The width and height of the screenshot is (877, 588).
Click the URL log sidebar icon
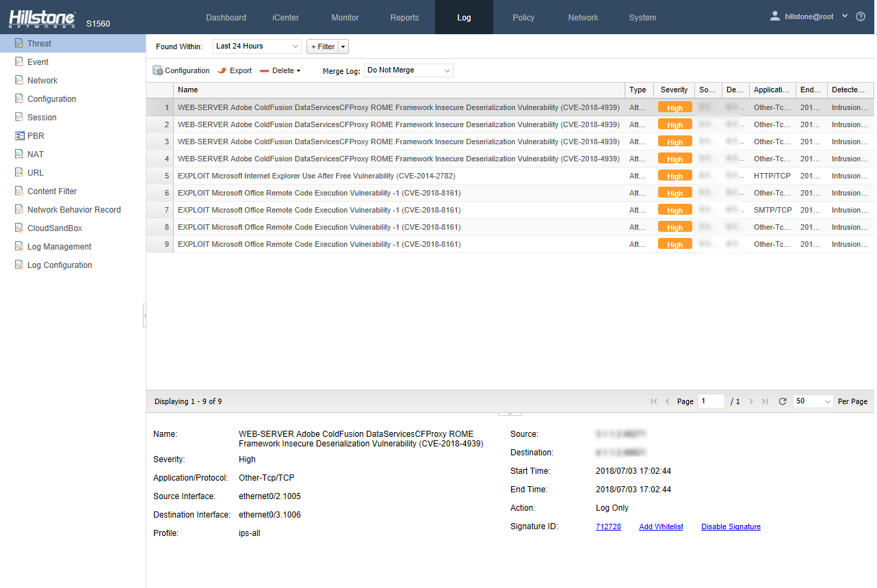(x=19, y=172)
